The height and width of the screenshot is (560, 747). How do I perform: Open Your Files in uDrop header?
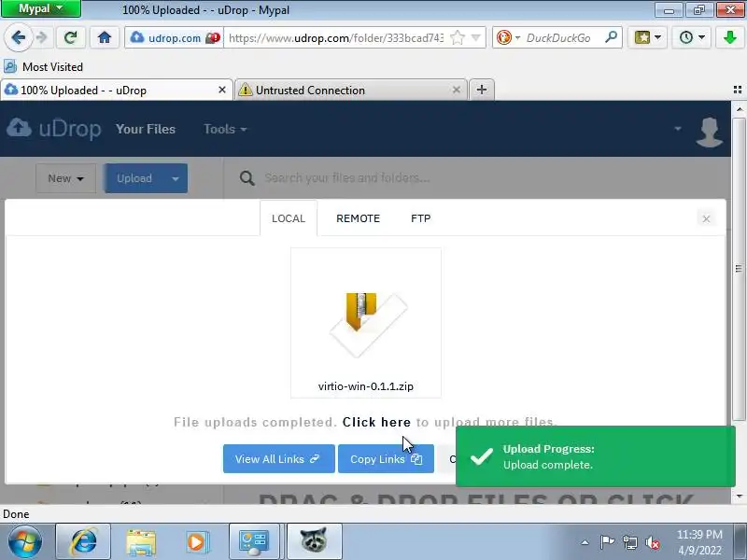[146, 129]
